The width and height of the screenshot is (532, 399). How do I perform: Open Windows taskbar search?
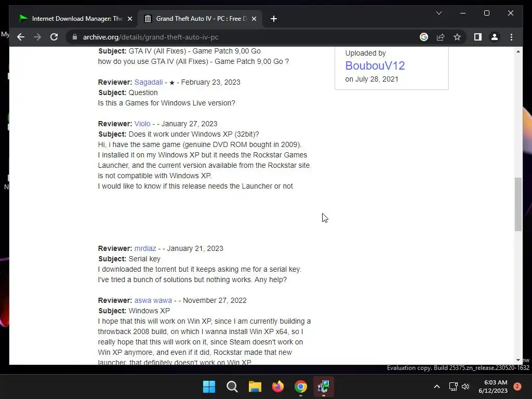[232, 387]
